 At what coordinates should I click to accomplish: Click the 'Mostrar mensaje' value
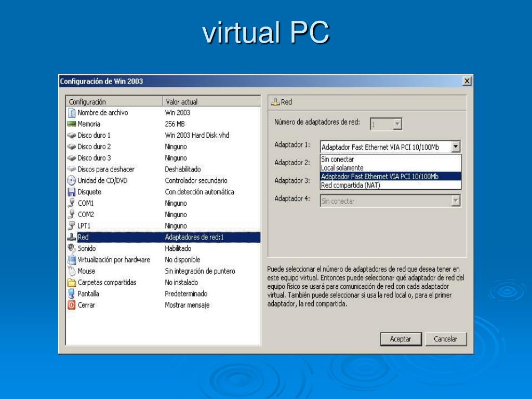(x=187, y=305)
